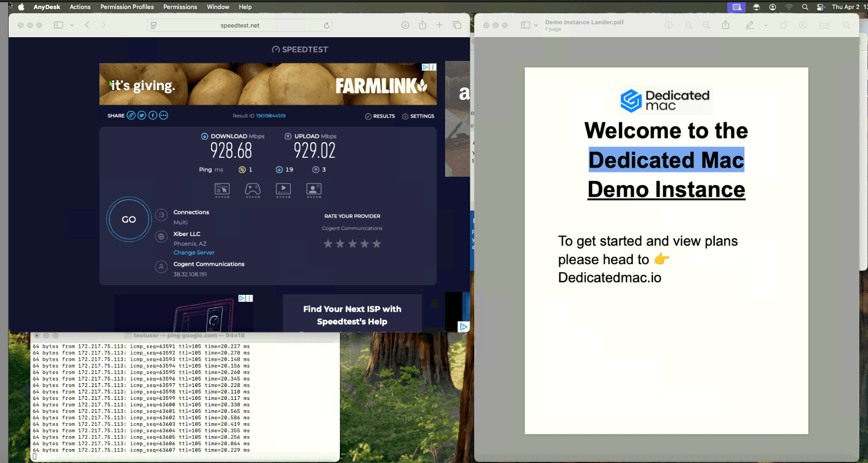Rate provider one star
This screenshot has height=463, width=868.
click(327, 244)
